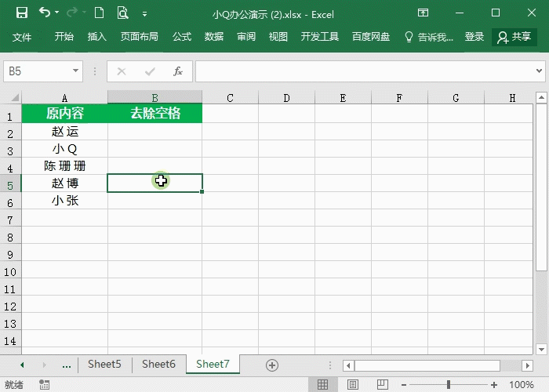Click inside the formula bar input

point(365,71)
